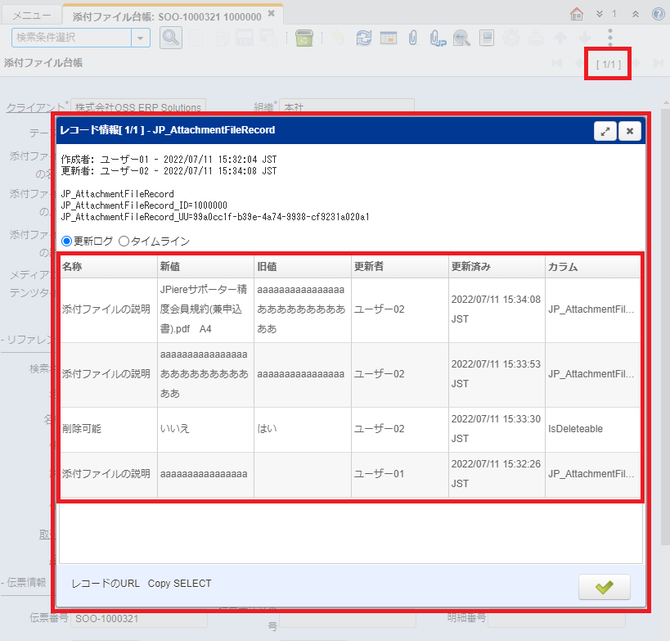Sort by the 旧値 column header
670x641 pixels.
pos(303,267)
